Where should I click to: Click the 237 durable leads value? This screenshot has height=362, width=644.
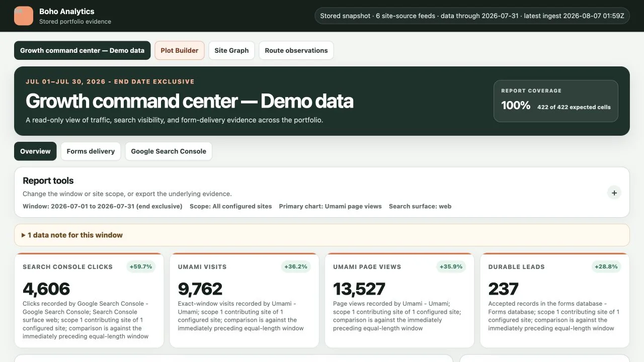pos(503,289)
